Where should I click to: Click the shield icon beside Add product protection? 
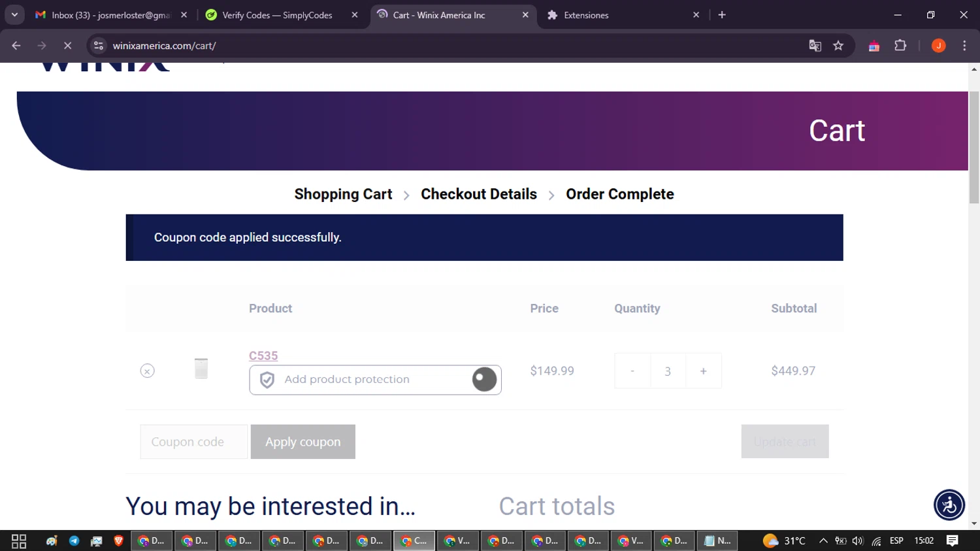click(267, 380)
